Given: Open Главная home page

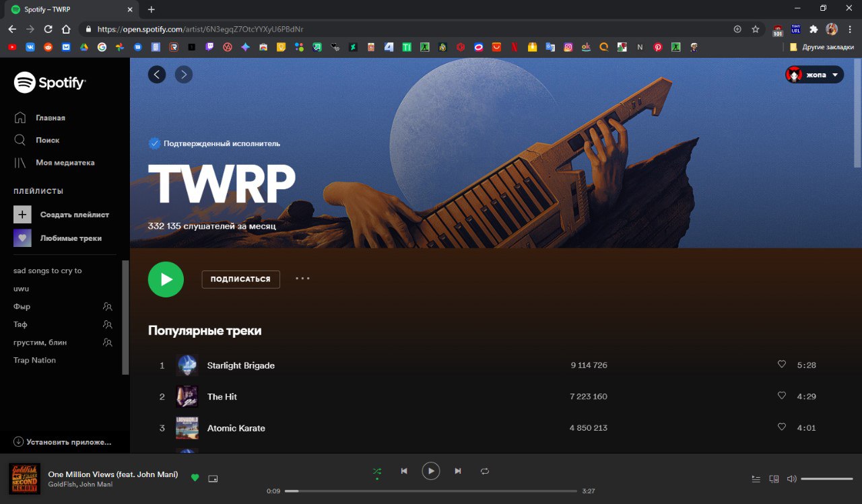Looking at the screenshot, I should (x=40, y=118).
